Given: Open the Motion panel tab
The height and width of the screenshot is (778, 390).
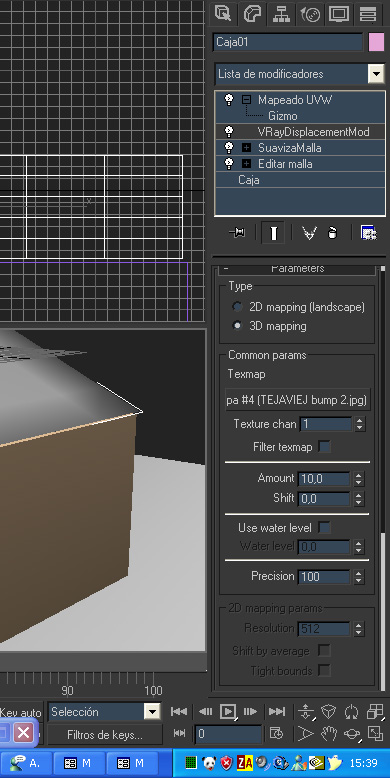Looking at the screenshot, I should point(310,14).
